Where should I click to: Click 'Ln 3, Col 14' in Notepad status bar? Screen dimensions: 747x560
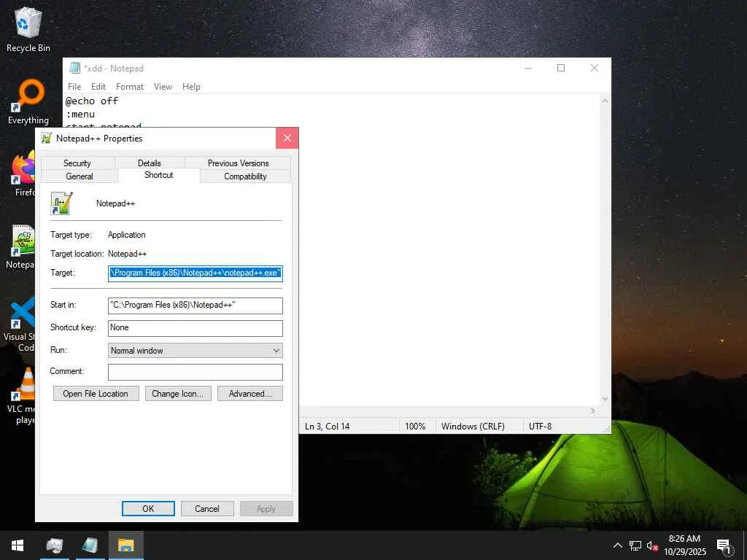(x=328, y=426)
